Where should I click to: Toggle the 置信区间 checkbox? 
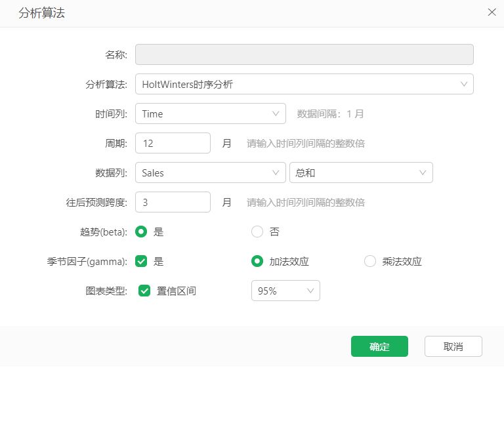point(145,291)
